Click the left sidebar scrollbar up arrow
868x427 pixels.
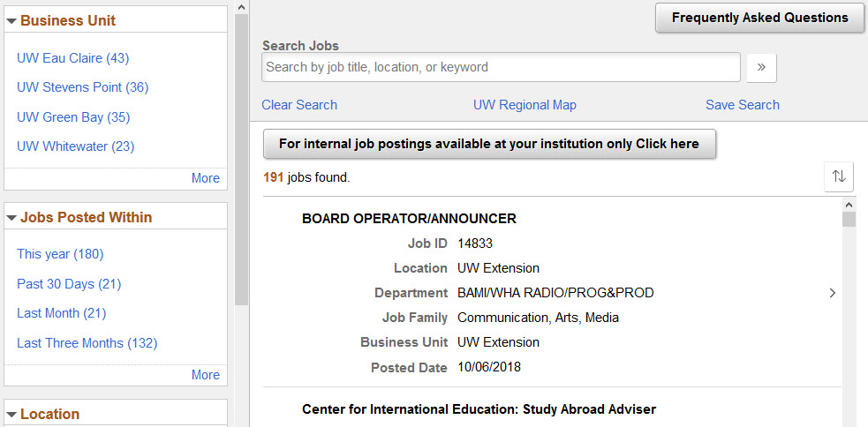point(241,7)
